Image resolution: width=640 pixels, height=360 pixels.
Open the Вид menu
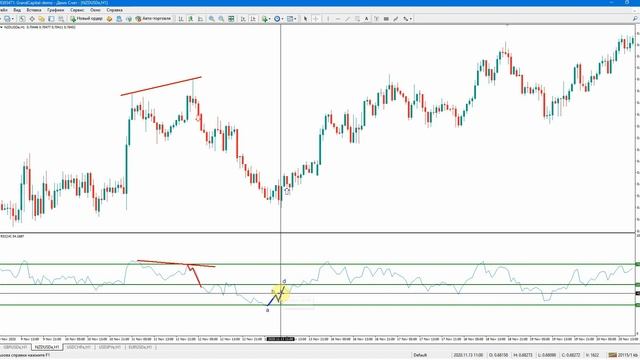[17, 10]
